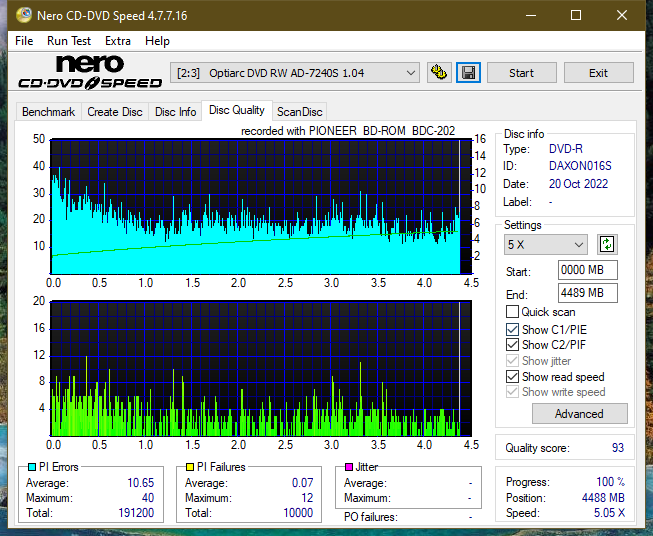The image size is (653, 536).
Task: Enable the Quick scan checkbox
Action: 512,312
